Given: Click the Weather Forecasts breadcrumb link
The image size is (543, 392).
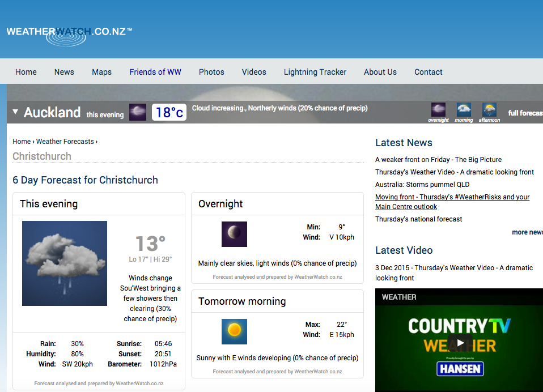Looking at the screenshot, I should pos(65,142).
